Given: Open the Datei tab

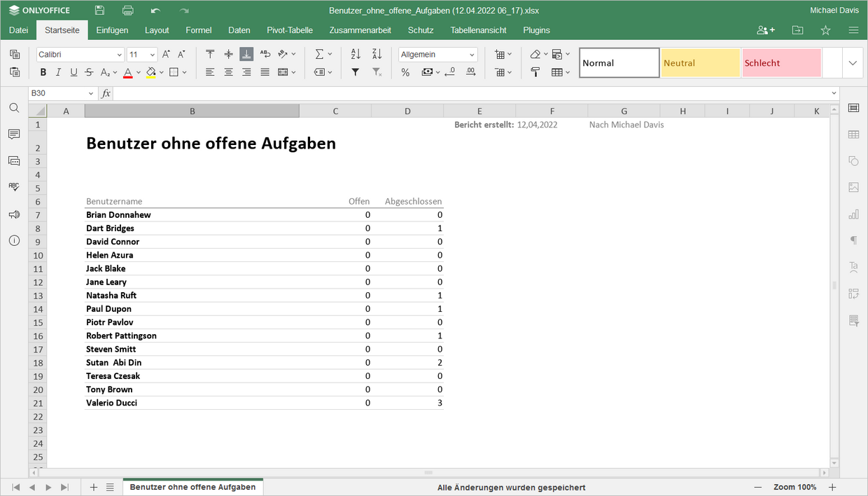Looking at the screenshot, I should point(19,30).
